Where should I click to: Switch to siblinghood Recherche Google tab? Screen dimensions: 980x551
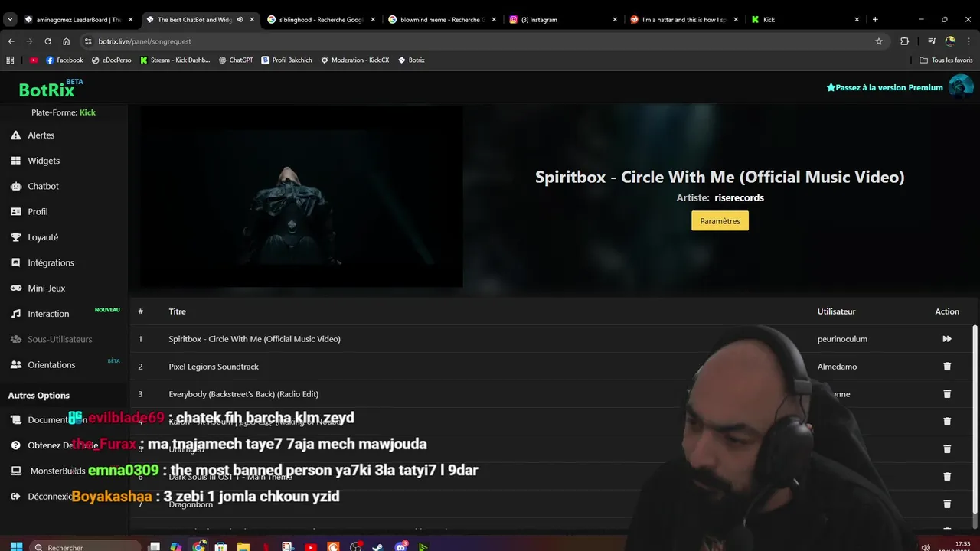(x=321, y=20)
